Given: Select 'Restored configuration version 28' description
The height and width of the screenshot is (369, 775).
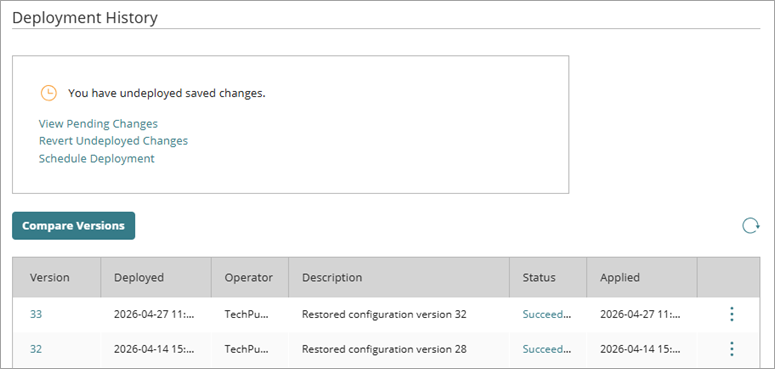Looking at the screenshot, I should coord(384,349).
